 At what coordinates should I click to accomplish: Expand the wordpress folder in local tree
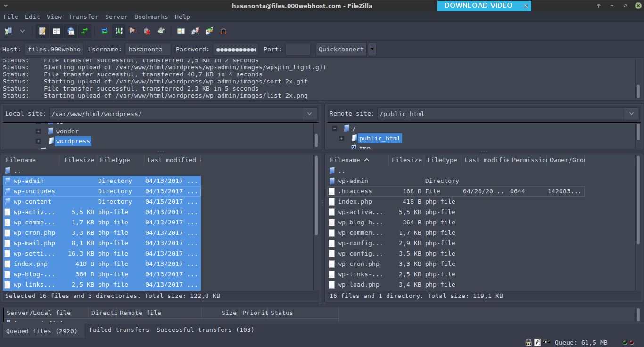[x=39, y=141]
